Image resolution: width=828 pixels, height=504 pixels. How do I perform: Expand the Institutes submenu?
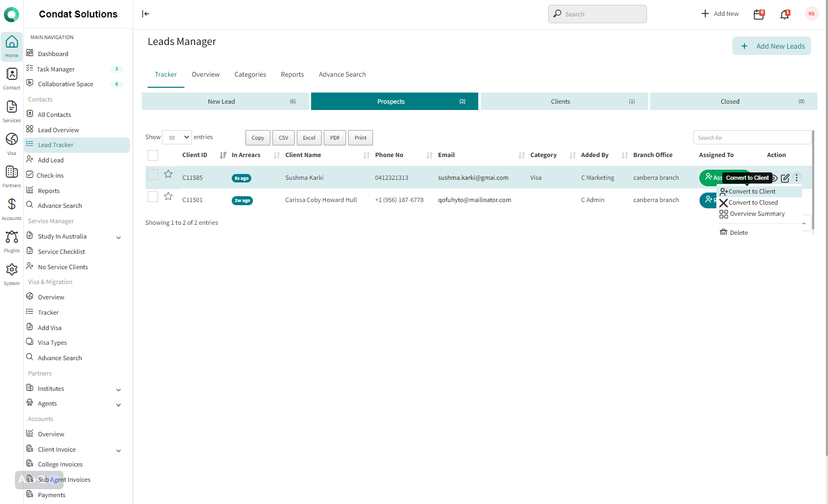click(x=119, y=390)
